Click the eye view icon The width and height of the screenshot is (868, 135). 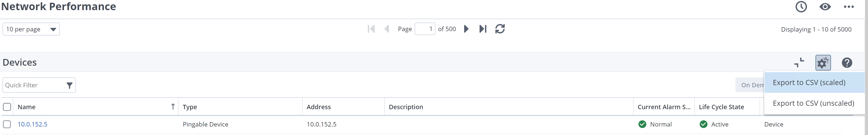(x=825, y=7)
